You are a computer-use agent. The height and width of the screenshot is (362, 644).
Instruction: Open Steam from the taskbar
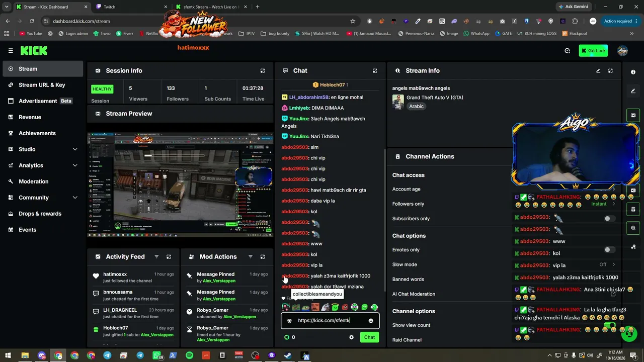(x=288, y=356)
